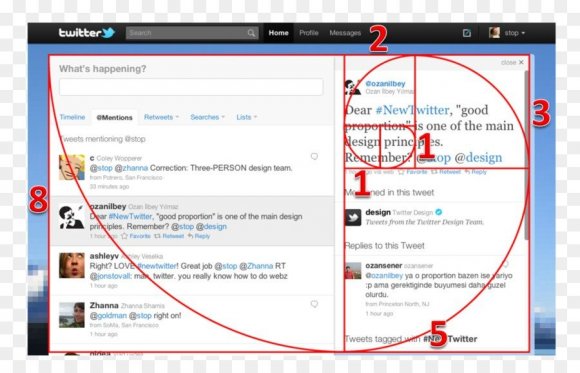
Task: Click the speech bubble on Zhanna's tweet
Action: click(314, 304)
